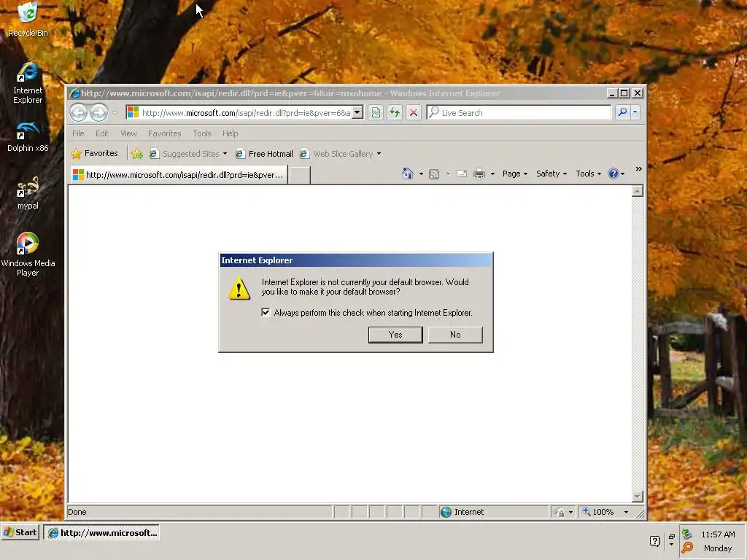Image resolution: width=747 pixels, height=560 pixels.
Task: Click the Home page icon
Action: coord(407,174)
